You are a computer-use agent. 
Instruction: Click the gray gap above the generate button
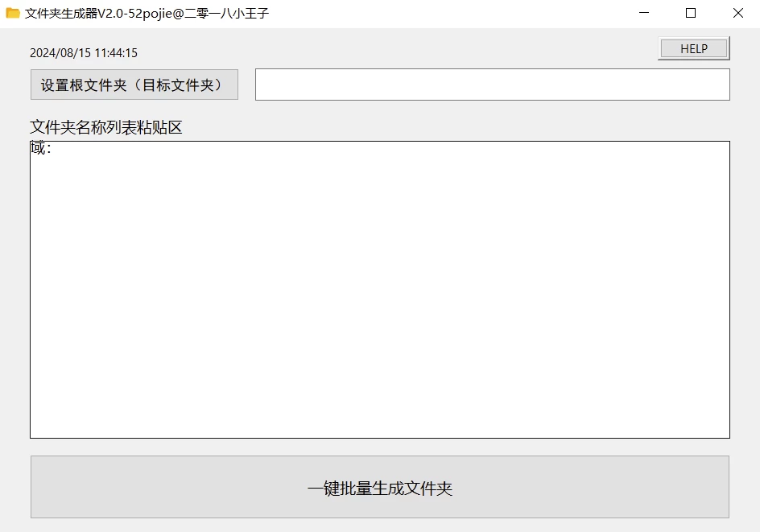(380, 447)
